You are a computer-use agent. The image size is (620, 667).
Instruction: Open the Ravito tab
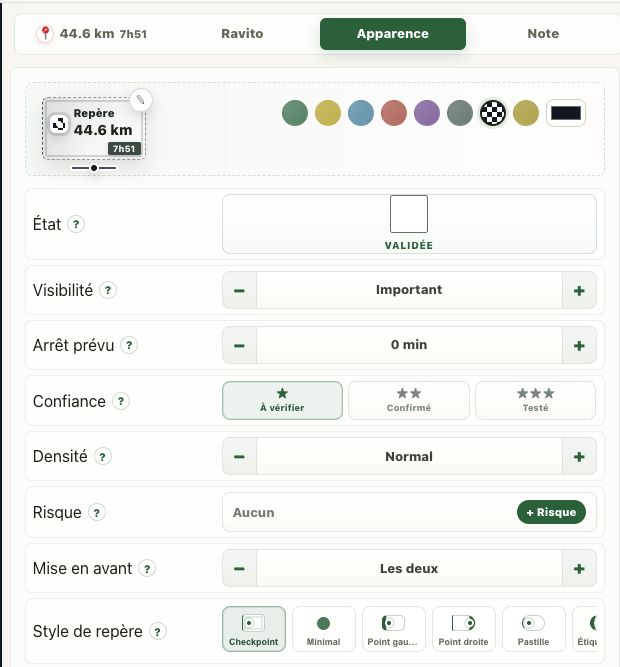[x=242, y=34]
